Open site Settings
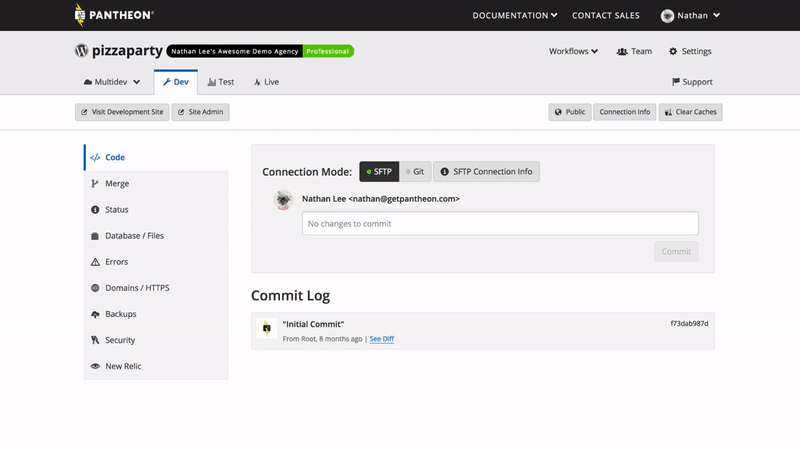 690,51
